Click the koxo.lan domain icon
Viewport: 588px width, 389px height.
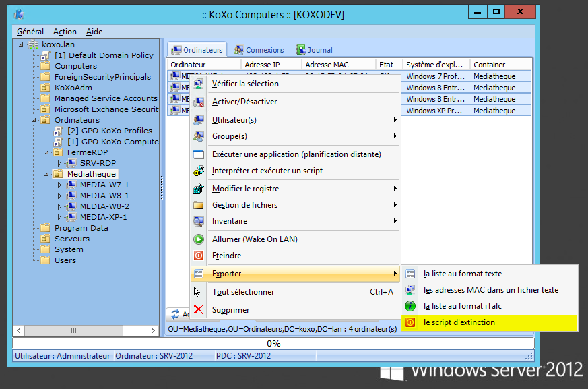point(34,44)
